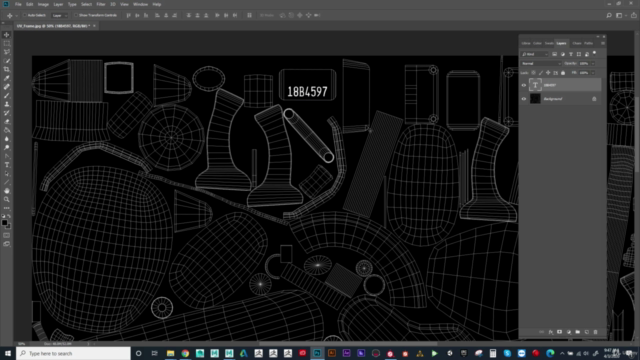
Task: Show hidden system tray icons chevron
Action: (x=562, y=353)
